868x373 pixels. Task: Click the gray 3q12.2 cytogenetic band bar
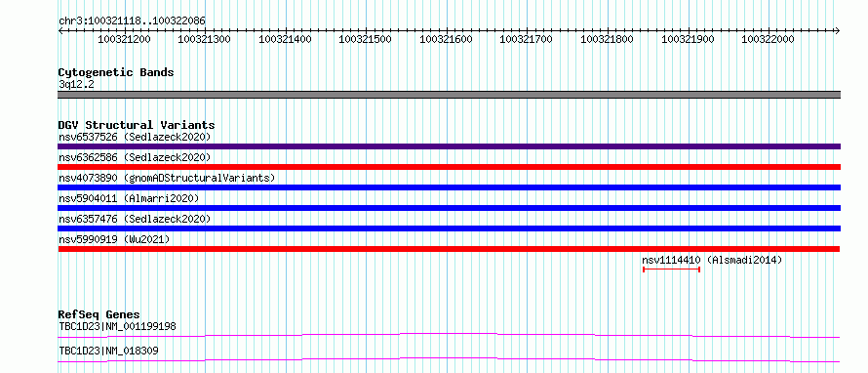[449, 95]
